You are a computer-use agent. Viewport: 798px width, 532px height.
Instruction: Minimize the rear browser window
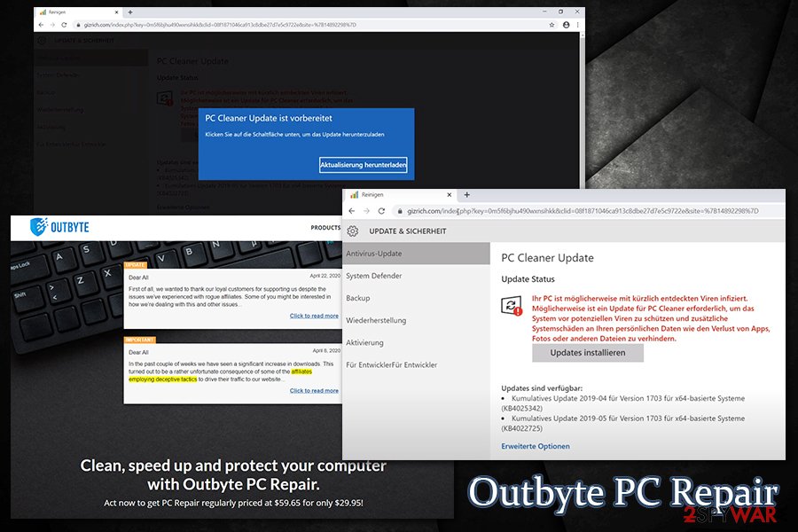click(544, 12)
